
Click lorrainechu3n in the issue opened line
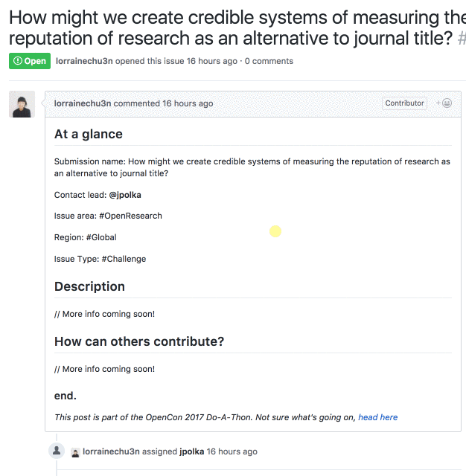(x=84, y=61)
